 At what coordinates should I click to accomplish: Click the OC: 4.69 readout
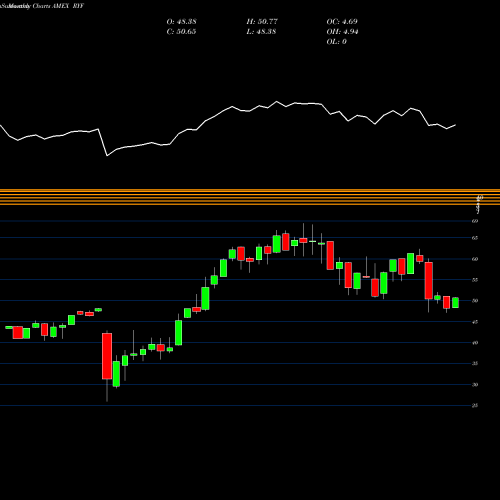tap(342, 22)
